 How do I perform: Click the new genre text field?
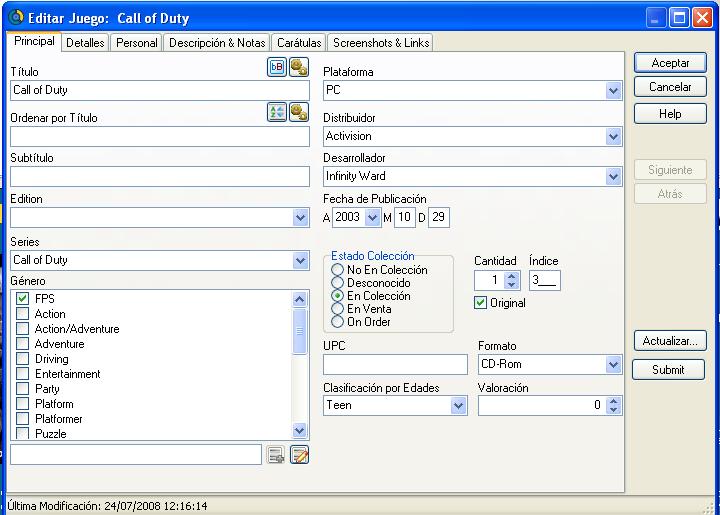pyautogui.click(x=136, y=454)
